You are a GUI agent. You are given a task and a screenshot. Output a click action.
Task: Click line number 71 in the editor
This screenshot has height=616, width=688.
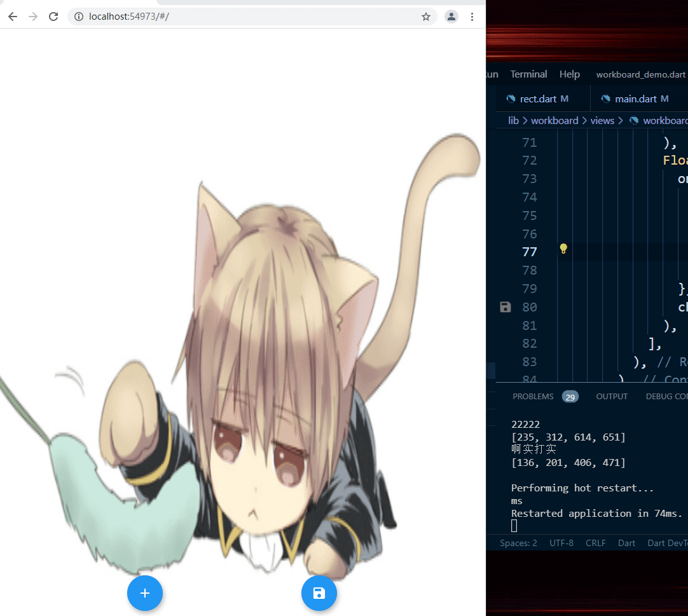530,142
